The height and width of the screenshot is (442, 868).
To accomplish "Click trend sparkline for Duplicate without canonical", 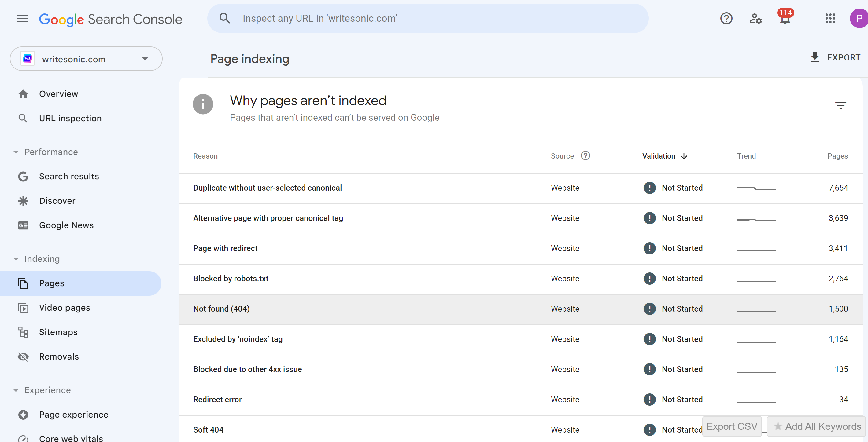I will click(756, 188).
